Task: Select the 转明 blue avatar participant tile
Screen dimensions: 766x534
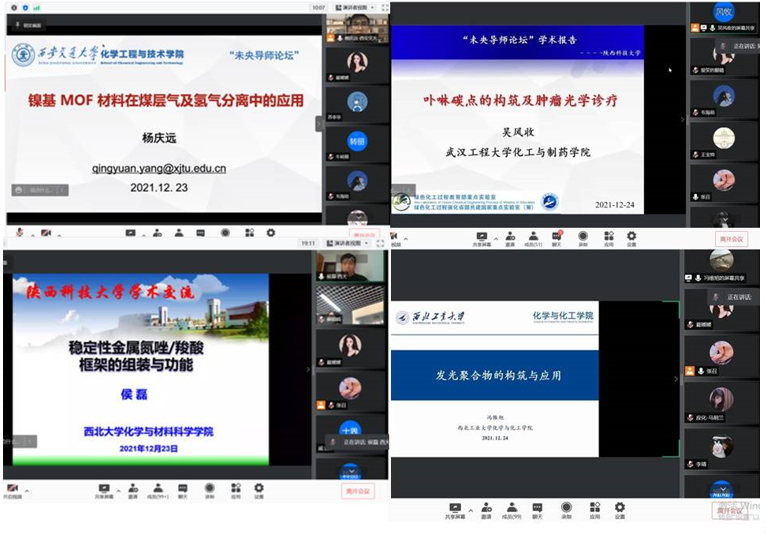Action: [357, 145]
